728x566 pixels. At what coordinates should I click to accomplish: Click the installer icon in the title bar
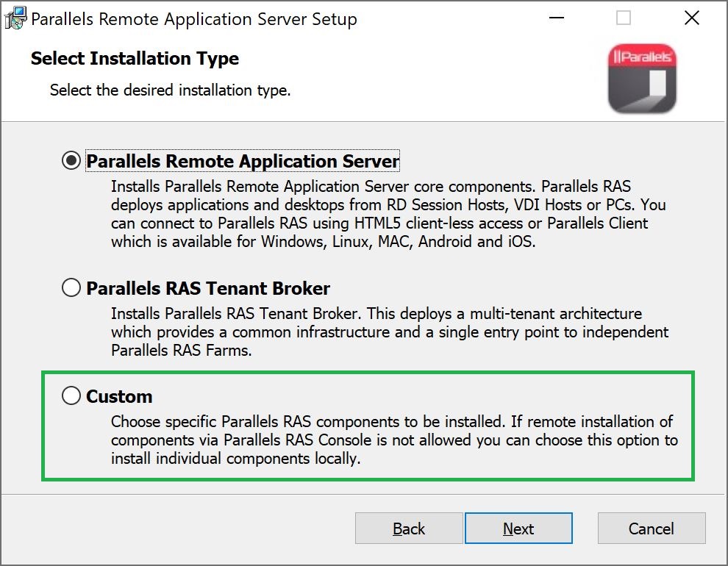click(15, 18)
